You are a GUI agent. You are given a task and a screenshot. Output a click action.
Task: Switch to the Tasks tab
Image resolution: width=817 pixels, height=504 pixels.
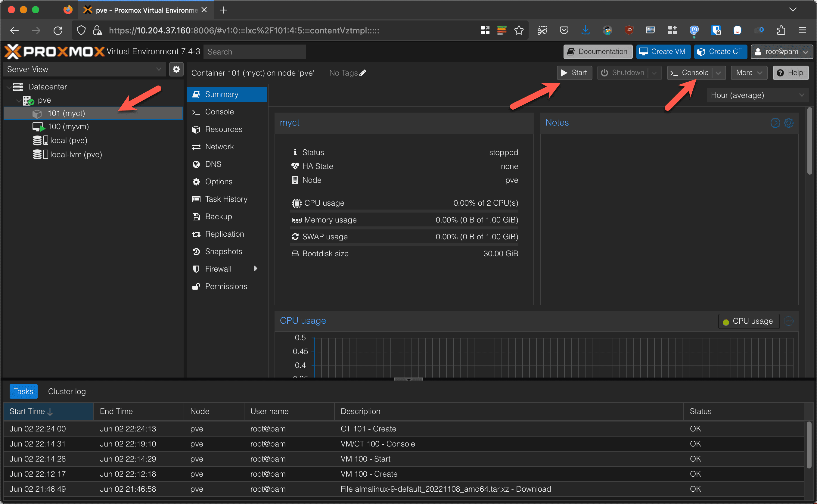point(23,391)
